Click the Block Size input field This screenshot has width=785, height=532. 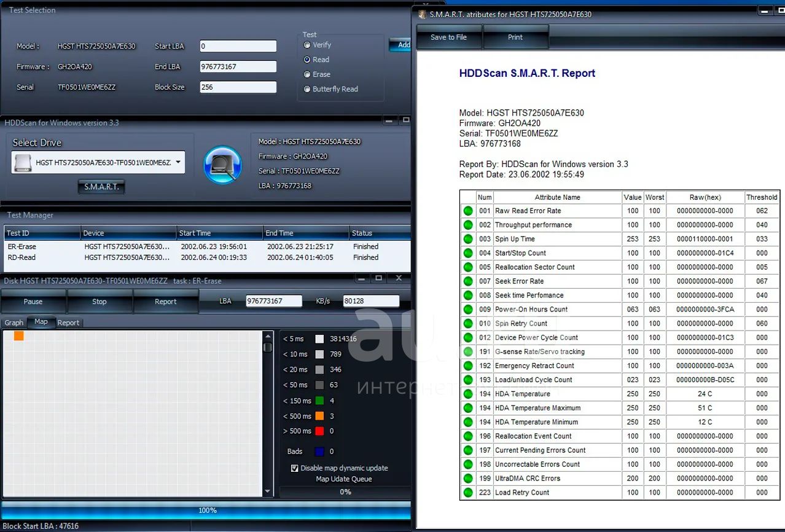pos(238,87)
